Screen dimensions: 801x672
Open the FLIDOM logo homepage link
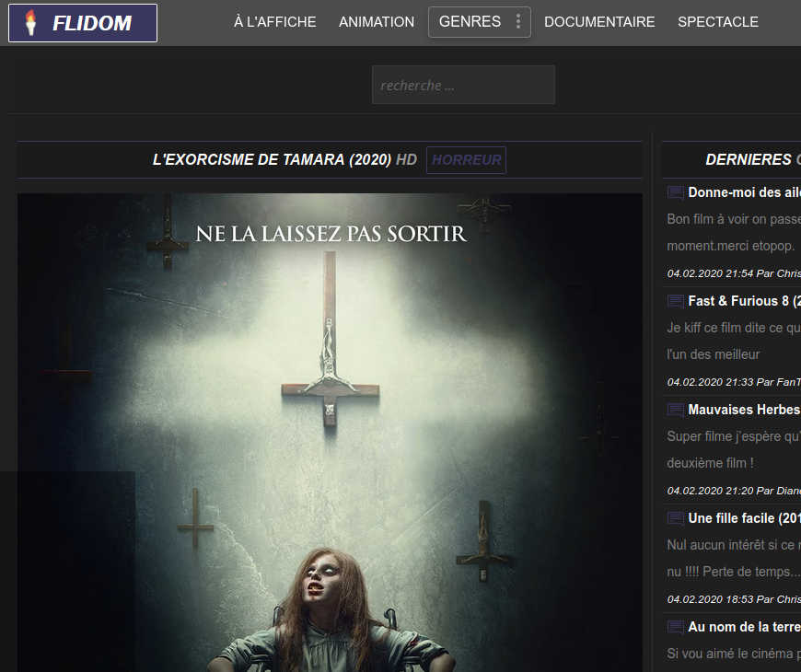point(83,23)
